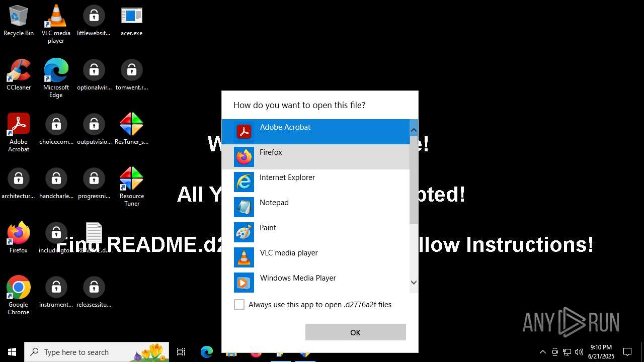Show hidden system tray icons

pos(542,352)
